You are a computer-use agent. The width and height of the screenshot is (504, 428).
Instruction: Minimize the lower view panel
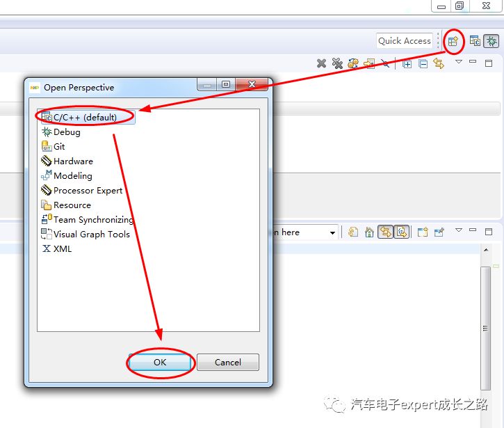pos(473,230)
